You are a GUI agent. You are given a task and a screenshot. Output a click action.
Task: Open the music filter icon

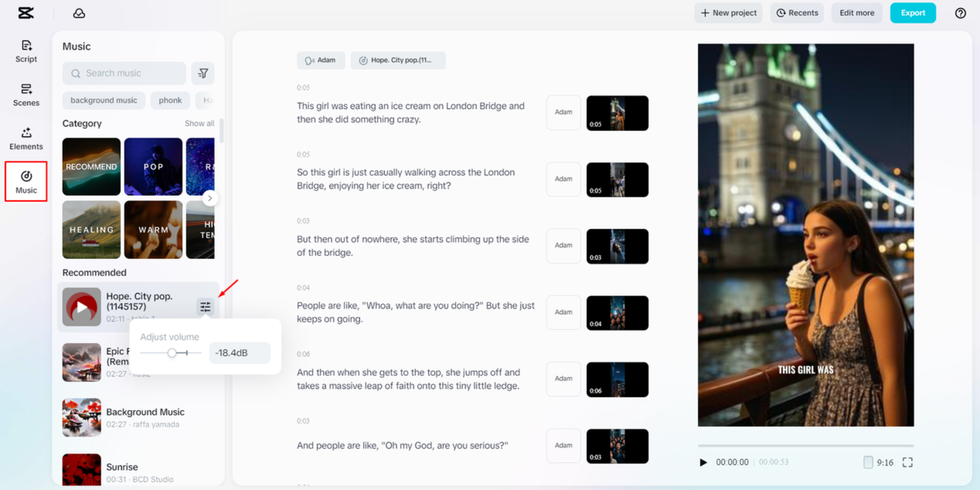point(203,73)
